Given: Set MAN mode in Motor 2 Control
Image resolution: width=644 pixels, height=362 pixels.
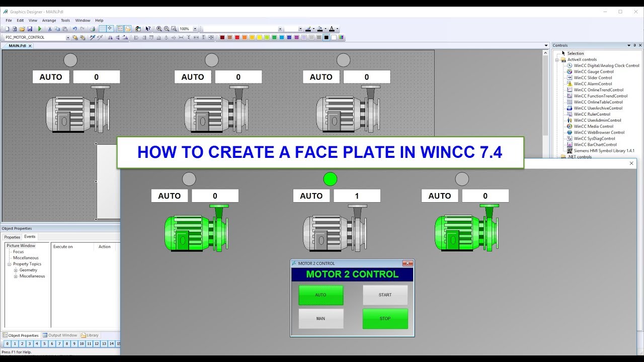Looking at the screenshot, I should tap(321, 319).
